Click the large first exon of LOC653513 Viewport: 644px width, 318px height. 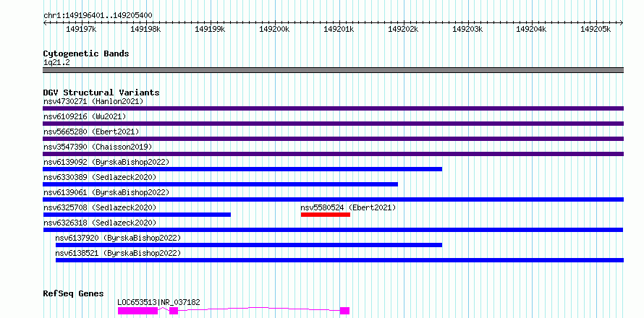137,311
